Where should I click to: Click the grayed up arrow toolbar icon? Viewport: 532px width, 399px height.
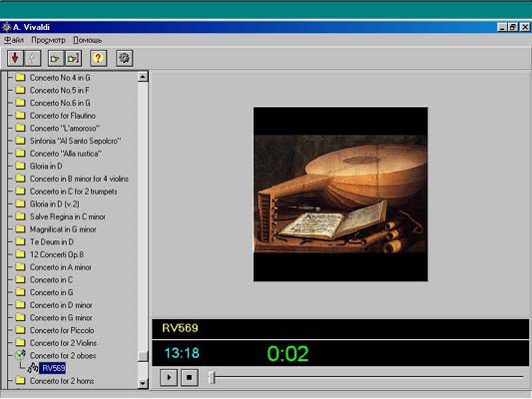coord(33,58)
